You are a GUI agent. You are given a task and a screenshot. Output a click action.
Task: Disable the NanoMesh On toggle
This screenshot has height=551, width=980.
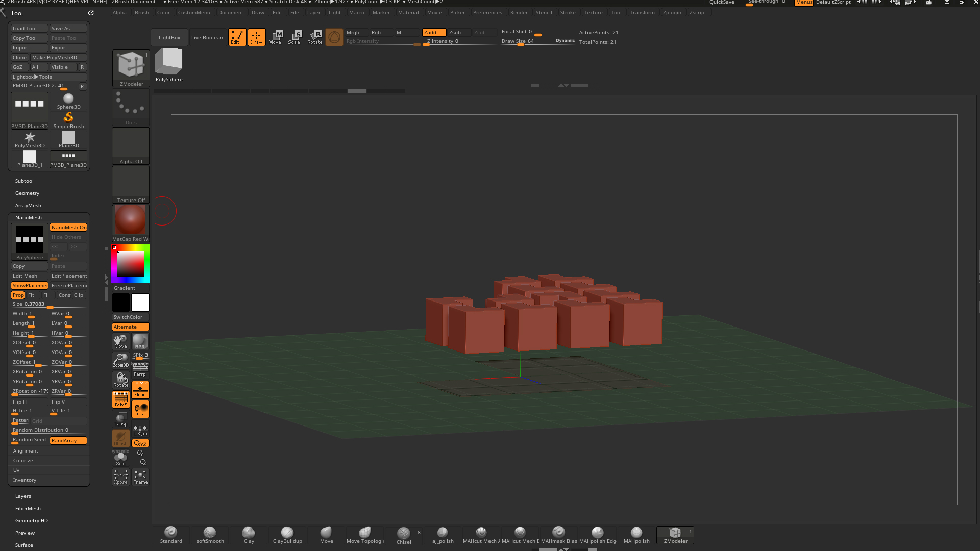click(x=68, y=228)
